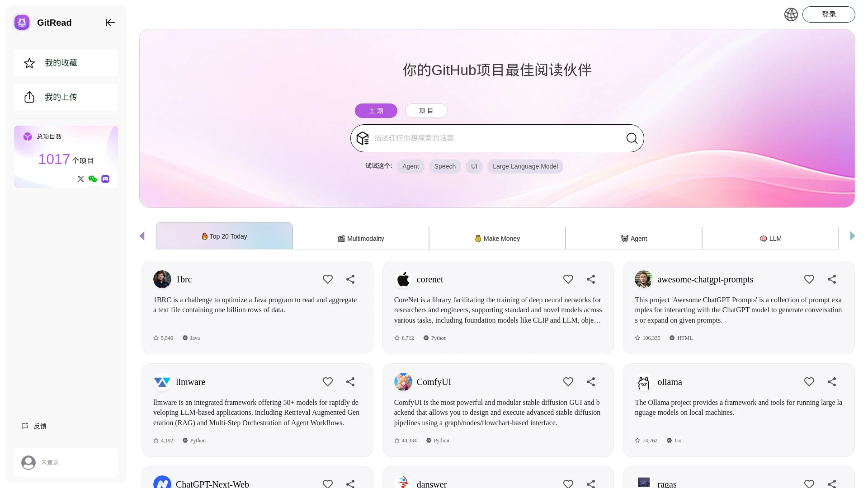Click the search magnifier icon in search bar
This screenshot has height=488, width=868.
(632, 138)
